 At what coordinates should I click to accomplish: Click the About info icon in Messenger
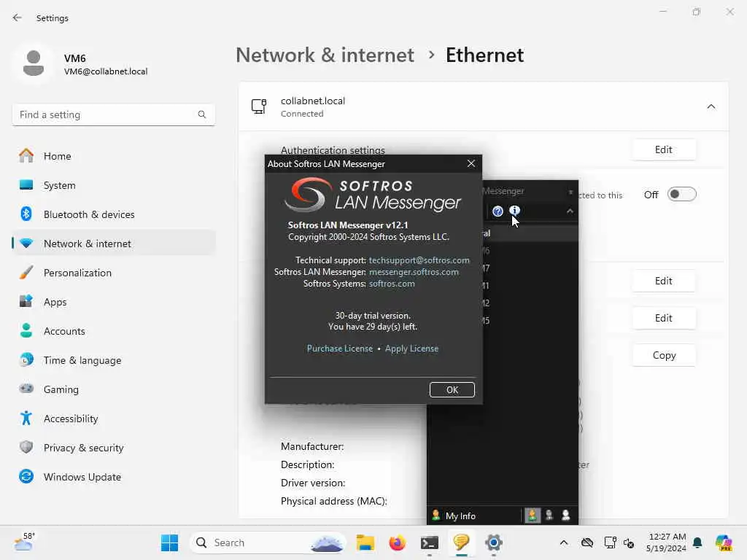click(514, 211)
